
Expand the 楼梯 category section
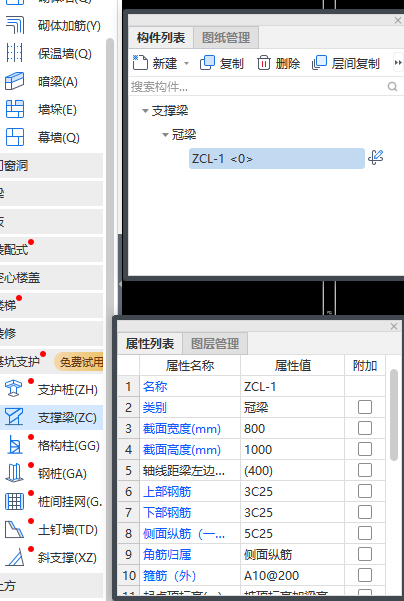point(51,305)
